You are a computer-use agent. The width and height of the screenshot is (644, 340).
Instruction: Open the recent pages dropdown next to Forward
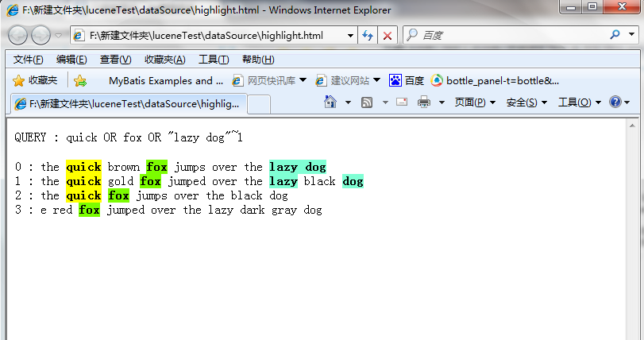point(58,36)
